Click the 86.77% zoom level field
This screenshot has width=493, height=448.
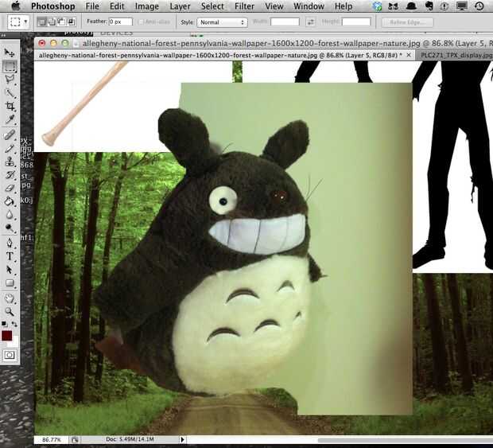click(51, 439)
